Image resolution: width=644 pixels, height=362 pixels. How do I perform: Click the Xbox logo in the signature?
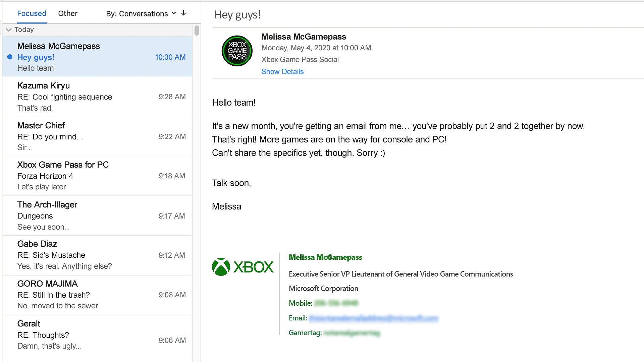tap(243, 267)
